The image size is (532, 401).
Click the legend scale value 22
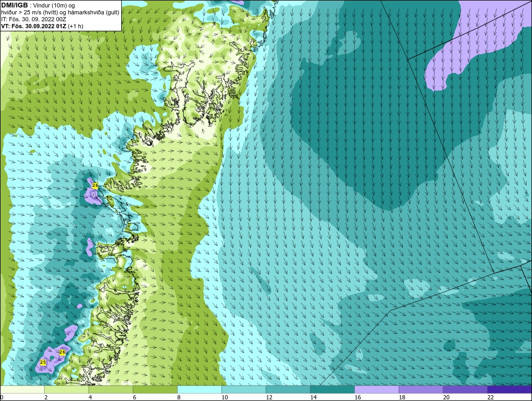(490, 398)
